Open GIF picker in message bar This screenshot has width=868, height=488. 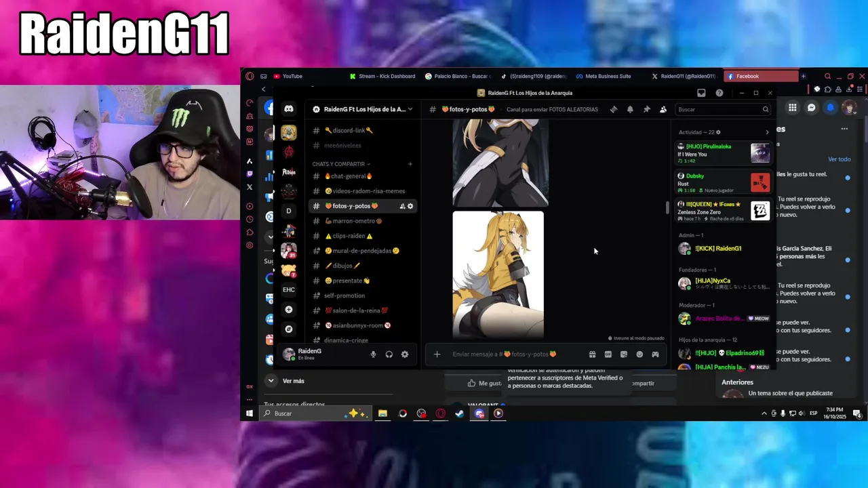(x=608, y=354)
